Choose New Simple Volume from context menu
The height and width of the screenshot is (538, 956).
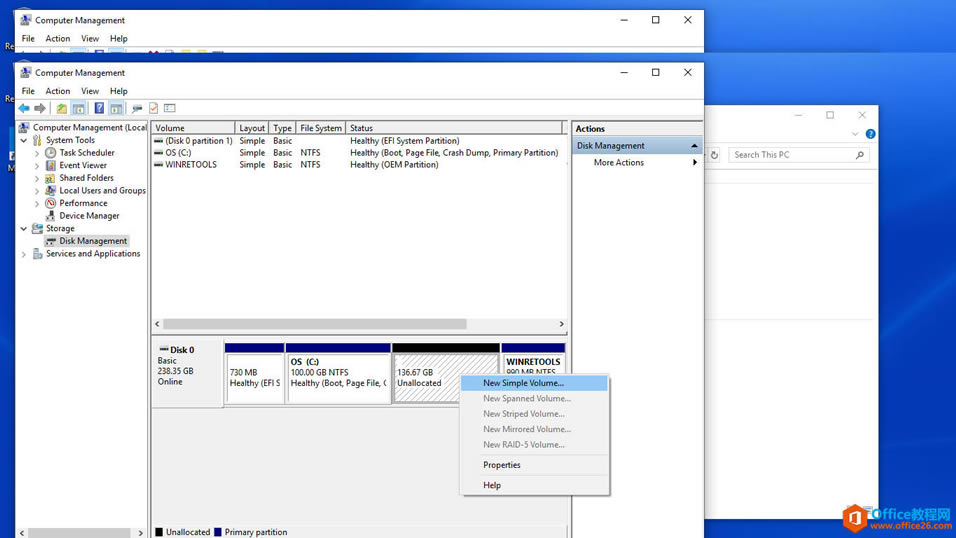click(x=535, y=383)
